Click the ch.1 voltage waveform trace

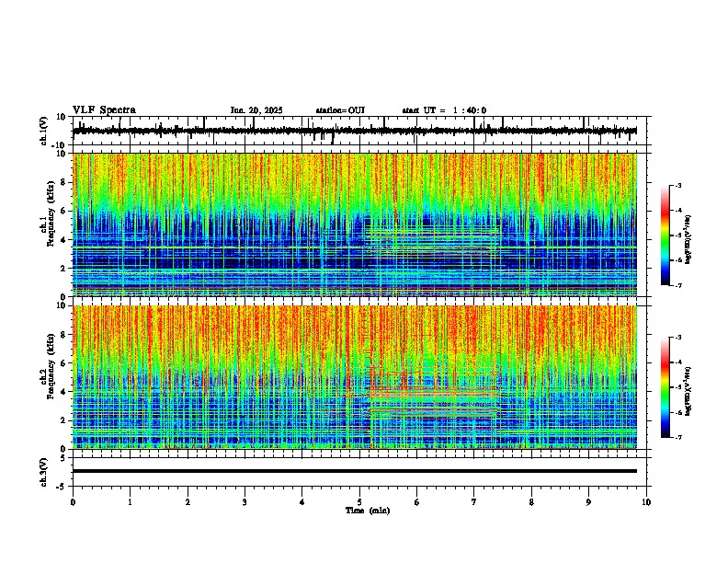point(355,131)
